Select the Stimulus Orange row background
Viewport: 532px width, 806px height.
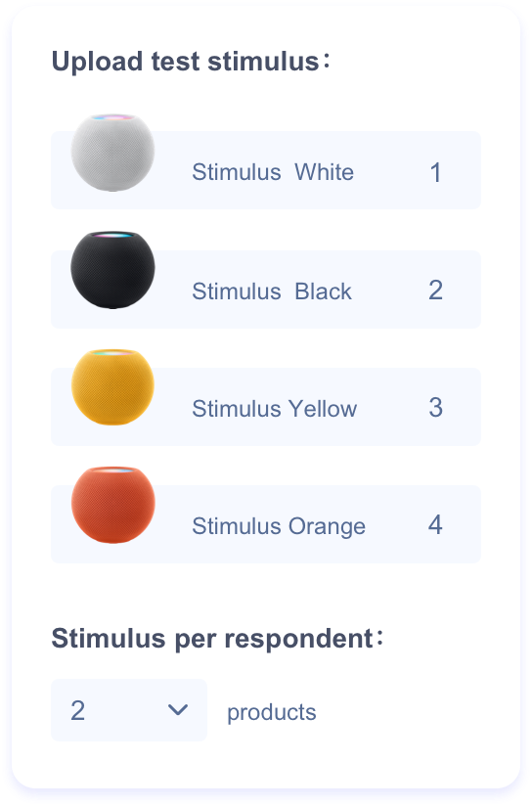(x=266, y=524)
